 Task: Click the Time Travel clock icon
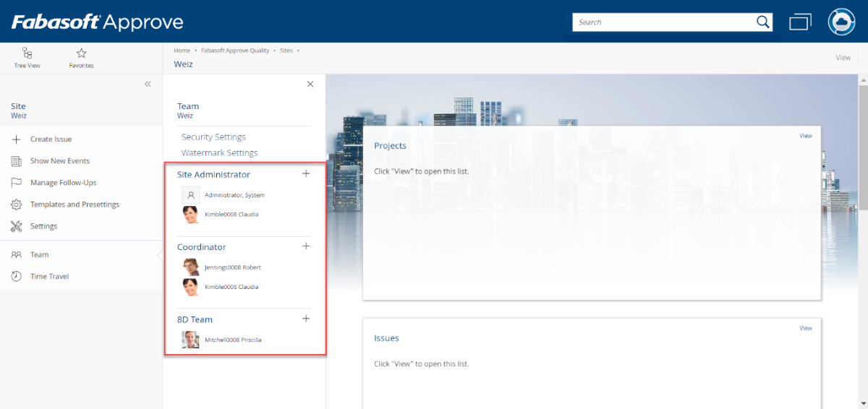click(16, 276)
